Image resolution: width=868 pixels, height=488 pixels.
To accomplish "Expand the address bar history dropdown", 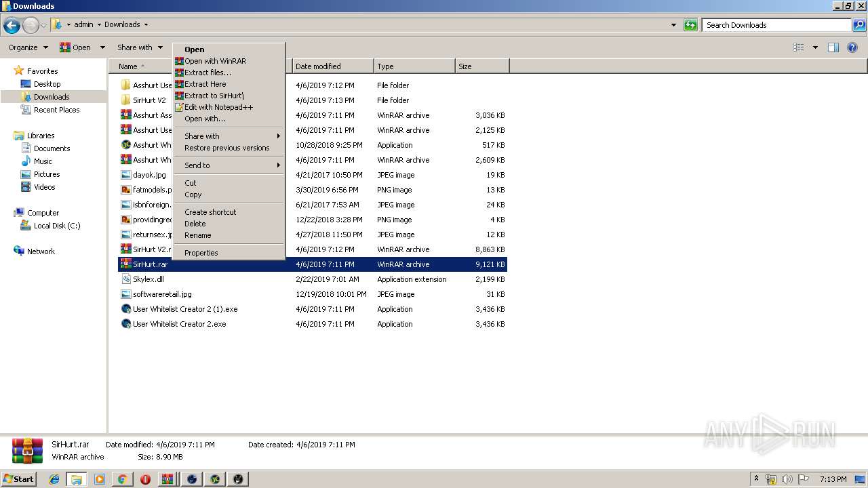I will pos(673,25).
